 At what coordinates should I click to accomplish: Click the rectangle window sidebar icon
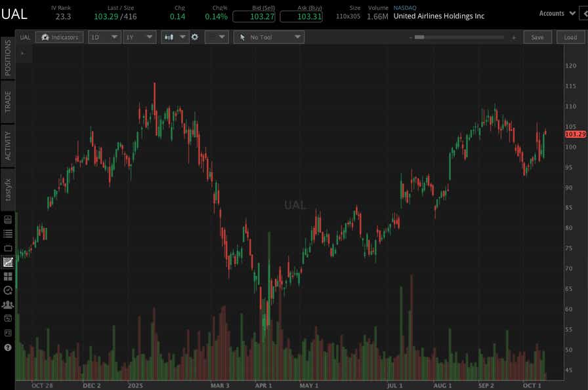pos(8,248)
